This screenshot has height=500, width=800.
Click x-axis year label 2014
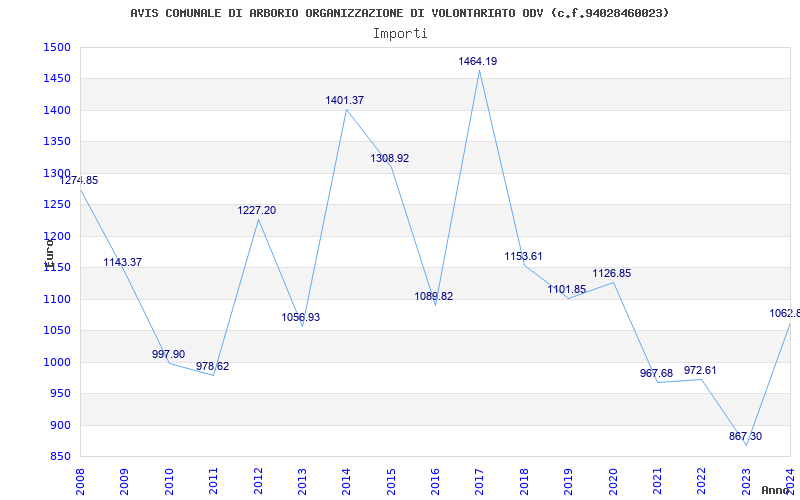[346, 482]
